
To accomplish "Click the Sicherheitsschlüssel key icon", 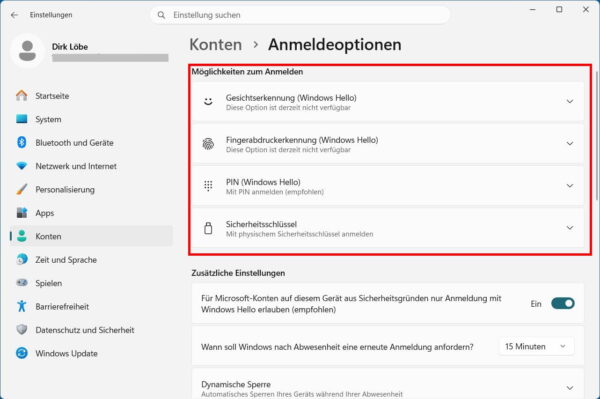I will (x=208, y=228).
